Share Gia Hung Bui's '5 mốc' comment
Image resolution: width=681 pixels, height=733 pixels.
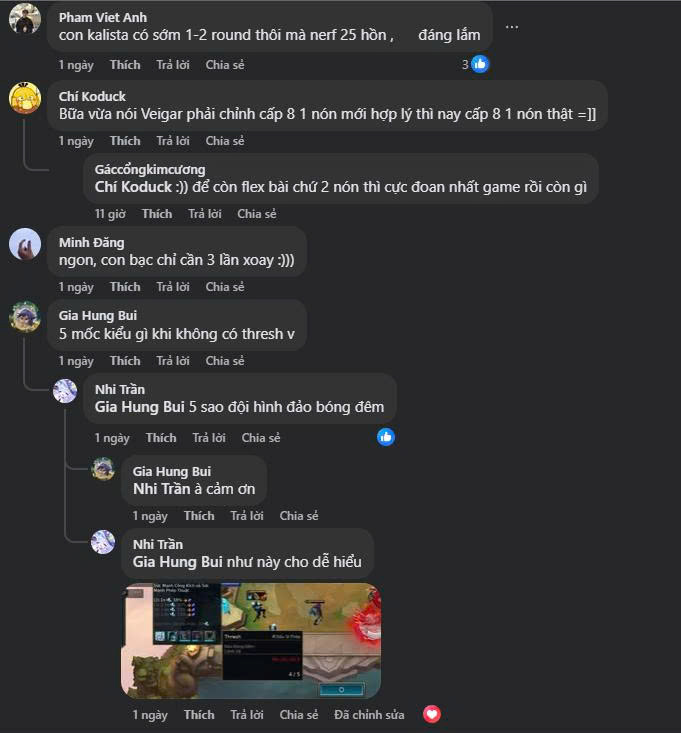tap(225, 361)
